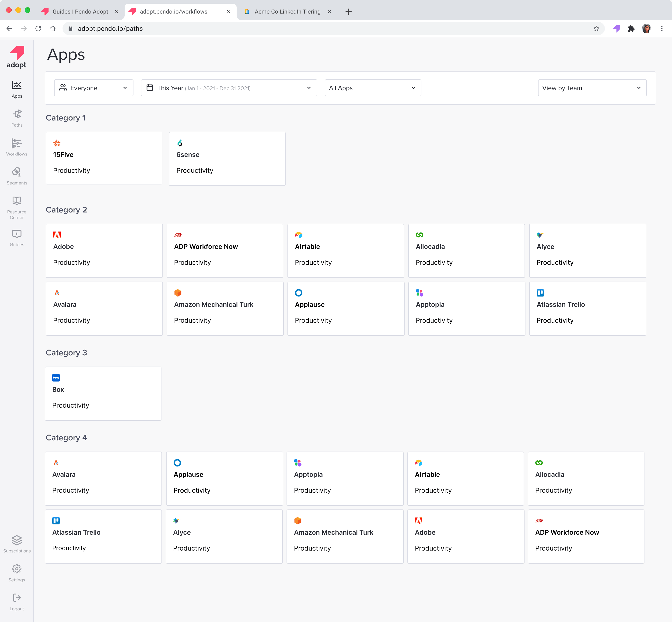Viewport: 672px width, 622px height.
Task: Bookmark this page with the star icon
Action: click(x=596, y=29)
